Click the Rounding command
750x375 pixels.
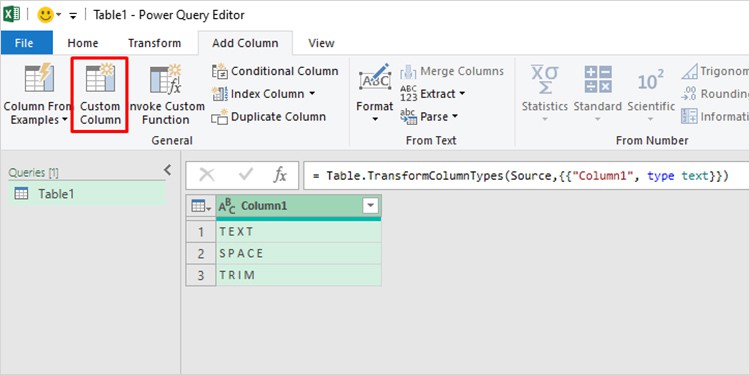point(715,94)
